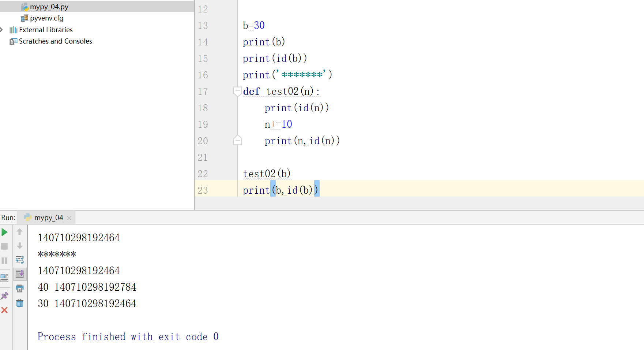Select Scratches and Consoles in project tree
The height and width of the screenshot is (350, 644).
coord(56,41)
